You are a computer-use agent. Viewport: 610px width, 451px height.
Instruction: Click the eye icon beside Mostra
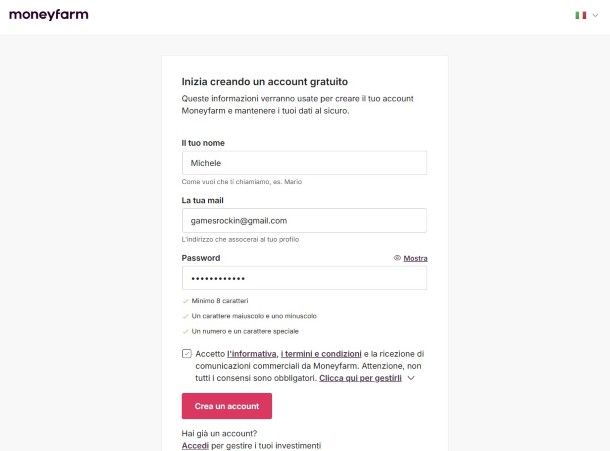coord(397,258)
